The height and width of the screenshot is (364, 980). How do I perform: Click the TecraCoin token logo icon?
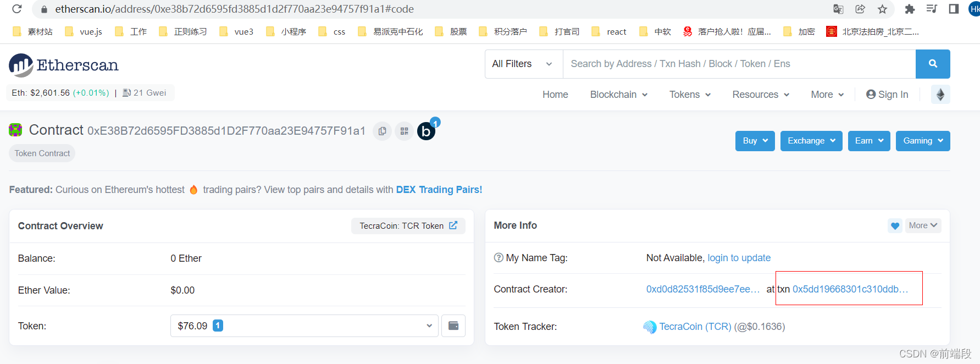650,327
